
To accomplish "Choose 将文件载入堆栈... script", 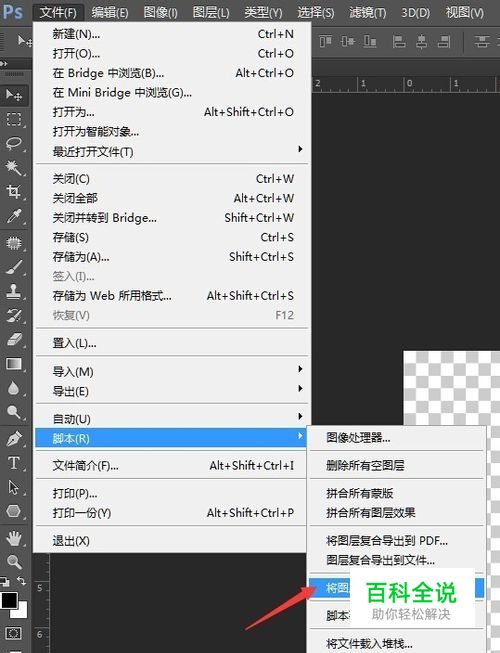I will tap(397, 643).
